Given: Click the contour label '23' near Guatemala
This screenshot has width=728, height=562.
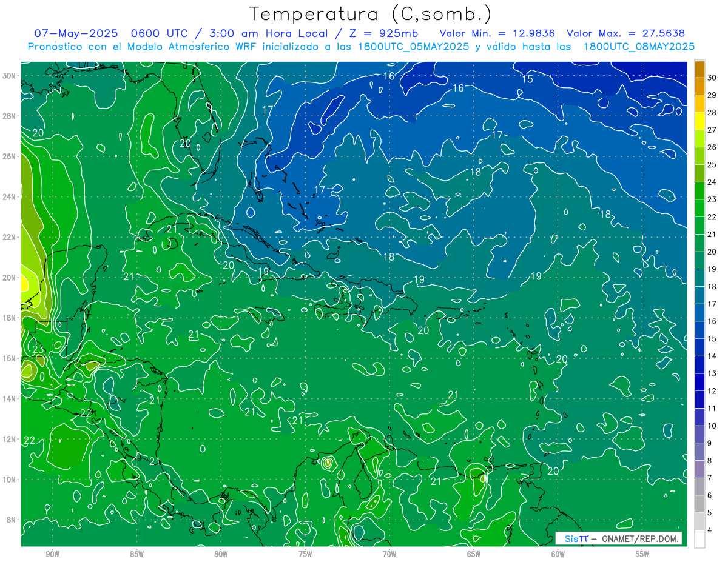Looking at the screenshot, I should pos(38,349).
